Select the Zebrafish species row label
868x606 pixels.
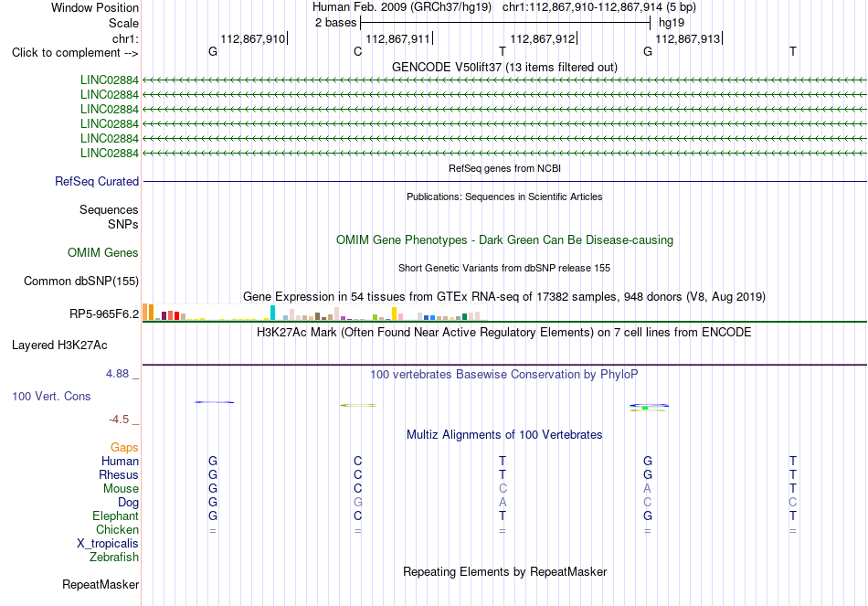click(x=114, y=557)
